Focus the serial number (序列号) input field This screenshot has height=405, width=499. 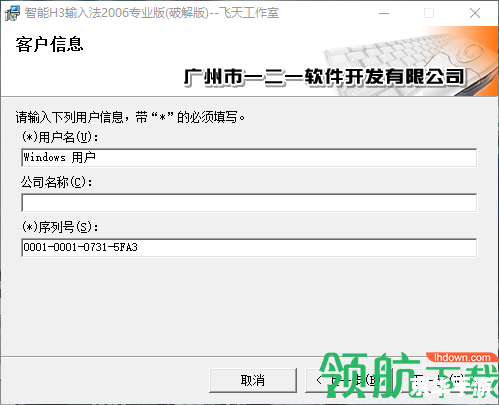(249, 247)
